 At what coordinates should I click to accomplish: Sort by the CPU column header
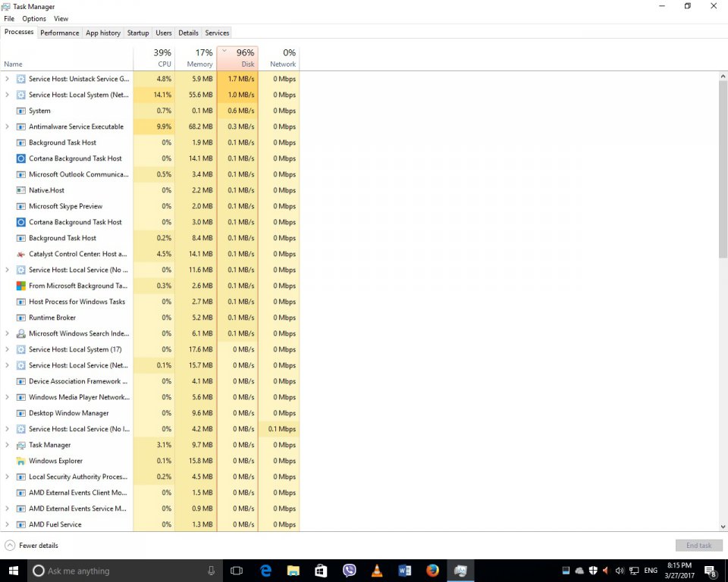[x=158, y=58]
